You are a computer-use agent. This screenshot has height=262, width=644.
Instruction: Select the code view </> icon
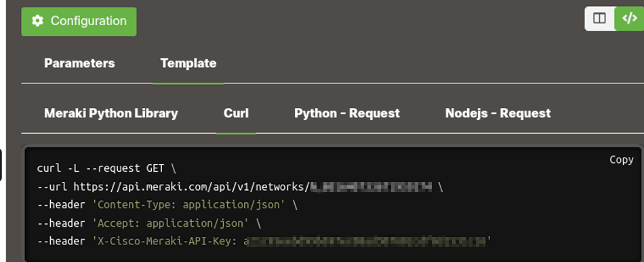(x=629, y=18)
